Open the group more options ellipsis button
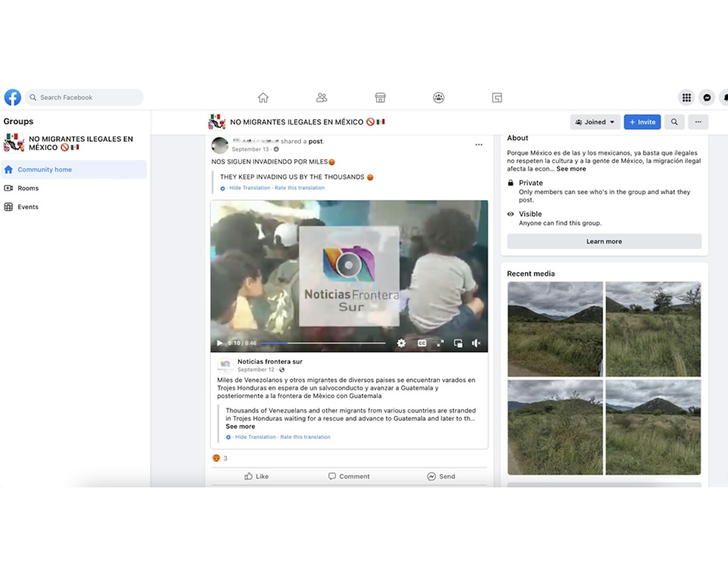The height and width of the screenshot is (573, 728). pos(698,122)
